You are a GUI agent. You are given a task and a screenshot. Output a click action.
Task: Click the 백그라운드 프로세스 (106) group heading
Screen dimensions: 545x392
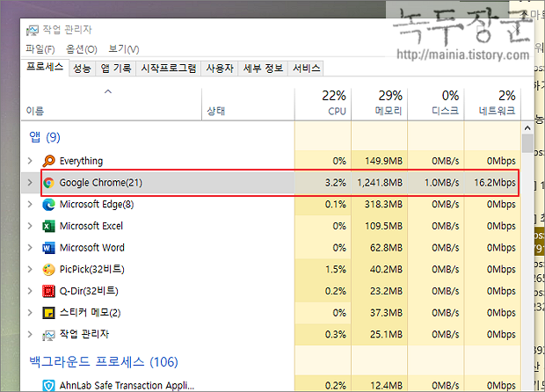[104, 362]
